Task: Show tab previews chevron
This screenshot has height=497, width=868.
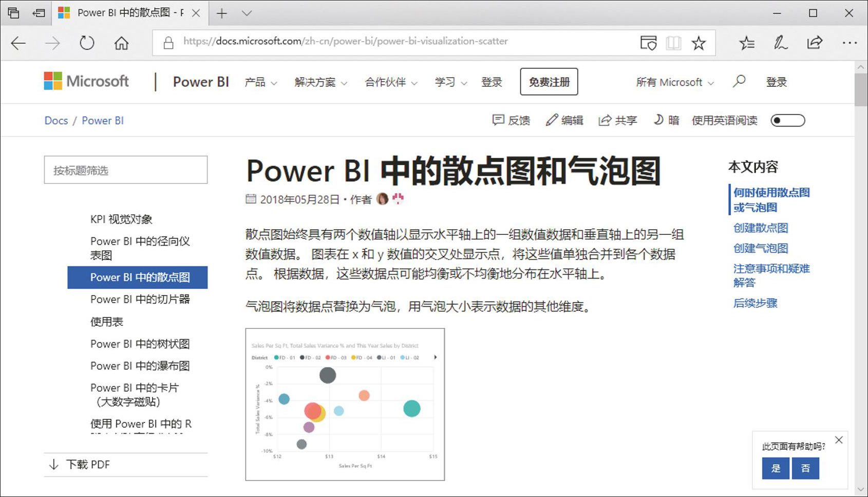Action: [x=247, y=13]
